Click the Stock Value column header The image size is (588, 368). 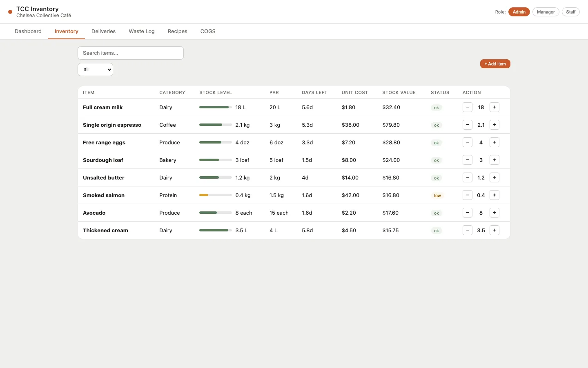tap(399, 92)
